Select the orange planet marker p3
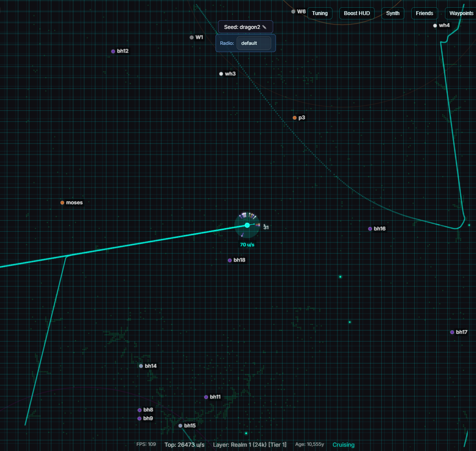 tap(294, 117)
